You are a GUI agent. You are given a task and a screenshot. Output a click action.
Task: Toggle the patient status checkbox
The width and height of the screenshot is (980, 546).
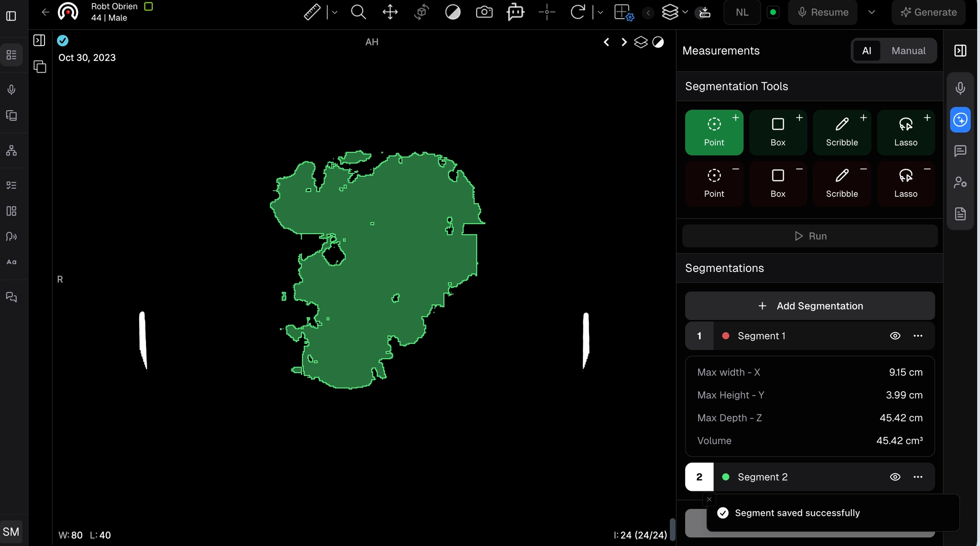[149, 6]
